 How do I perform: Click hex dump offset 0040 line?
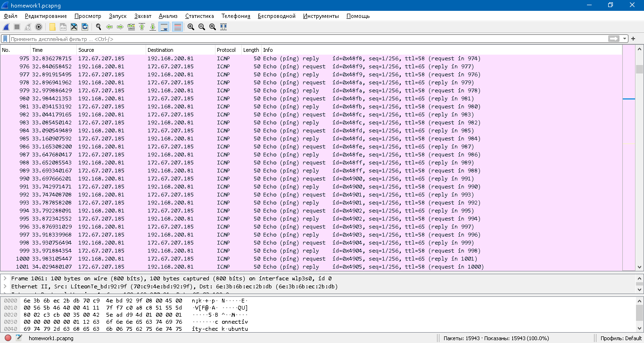click(125, 329)
